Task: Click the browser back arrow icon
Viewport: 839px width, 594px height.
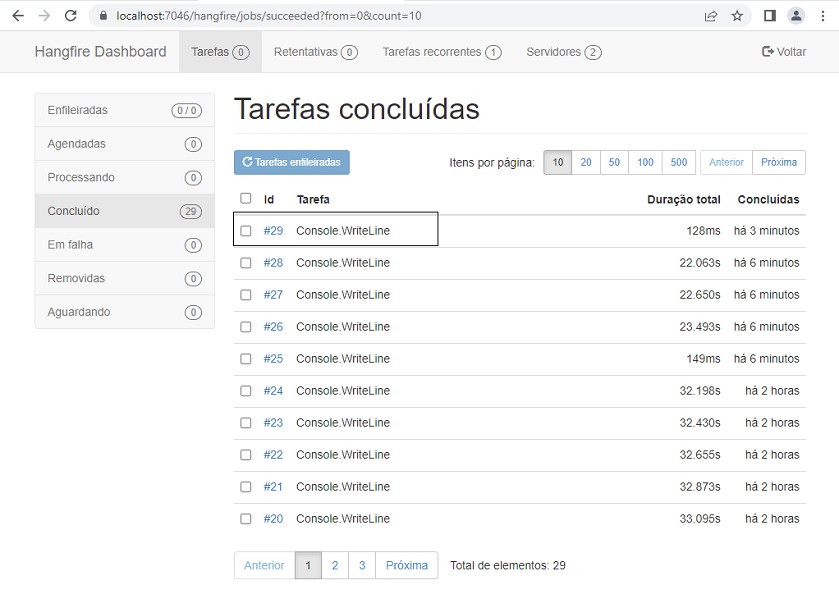Action: click(17, 16)
